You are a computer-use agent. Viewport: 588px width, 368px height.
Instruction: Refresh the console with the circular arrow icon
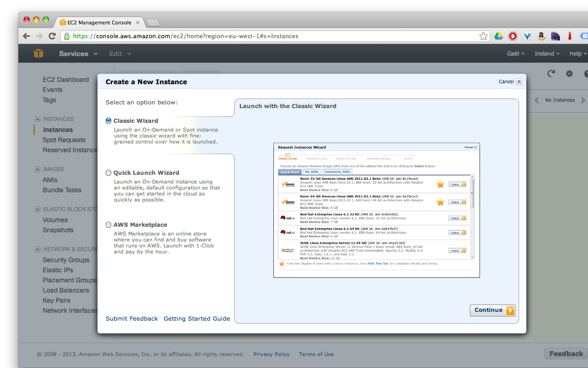tap(551, 74)
